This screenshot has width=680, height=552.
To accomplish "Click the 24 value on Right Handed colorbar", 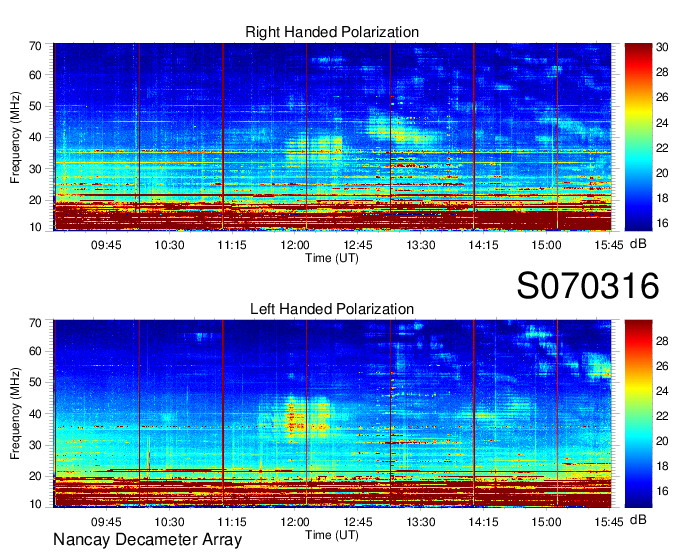I will [x=662, y=123].
